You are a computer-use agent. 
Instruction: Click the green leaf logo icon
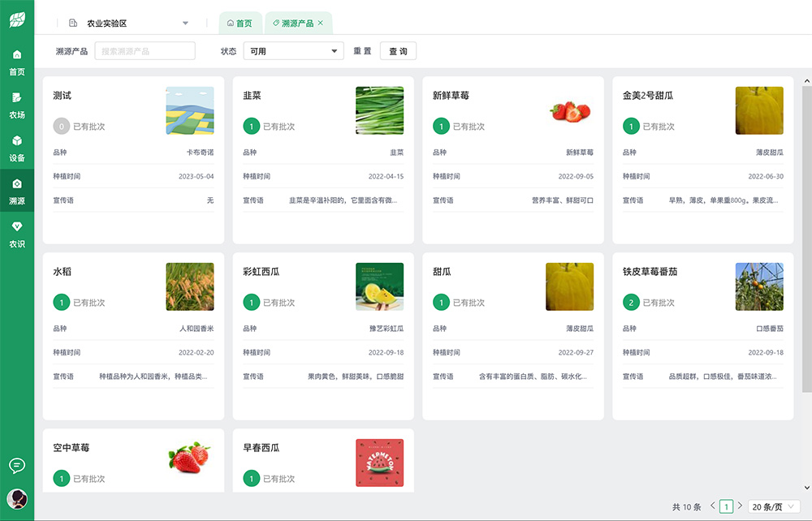[x=17, y=19]
